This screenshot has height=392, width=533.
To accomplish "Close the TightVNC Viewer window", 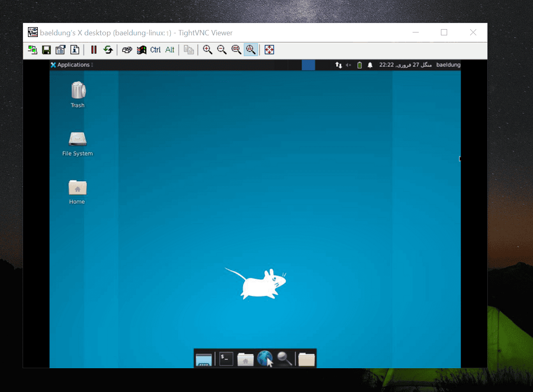I will tap(473, 32).
